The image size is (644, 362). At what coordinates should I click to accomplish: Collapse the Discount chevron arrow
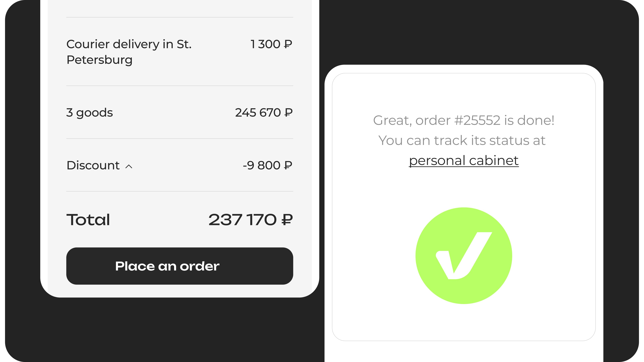129,166
